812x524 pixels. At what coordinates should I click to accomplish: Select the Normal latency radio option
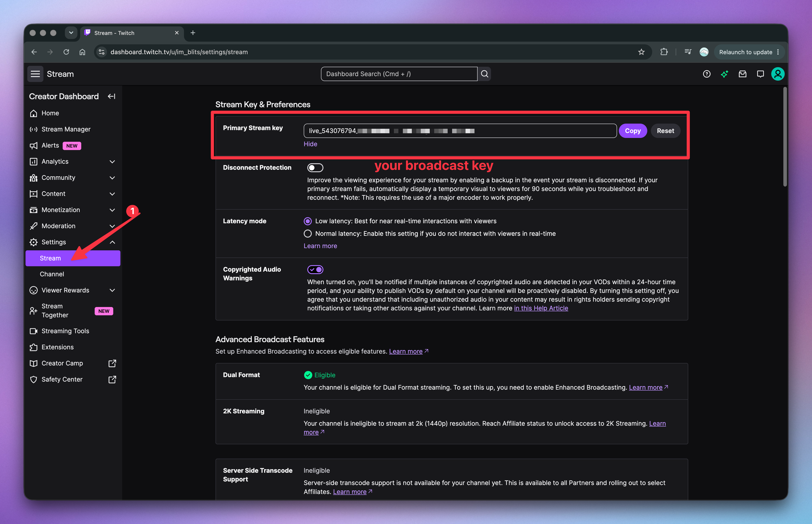307,234
